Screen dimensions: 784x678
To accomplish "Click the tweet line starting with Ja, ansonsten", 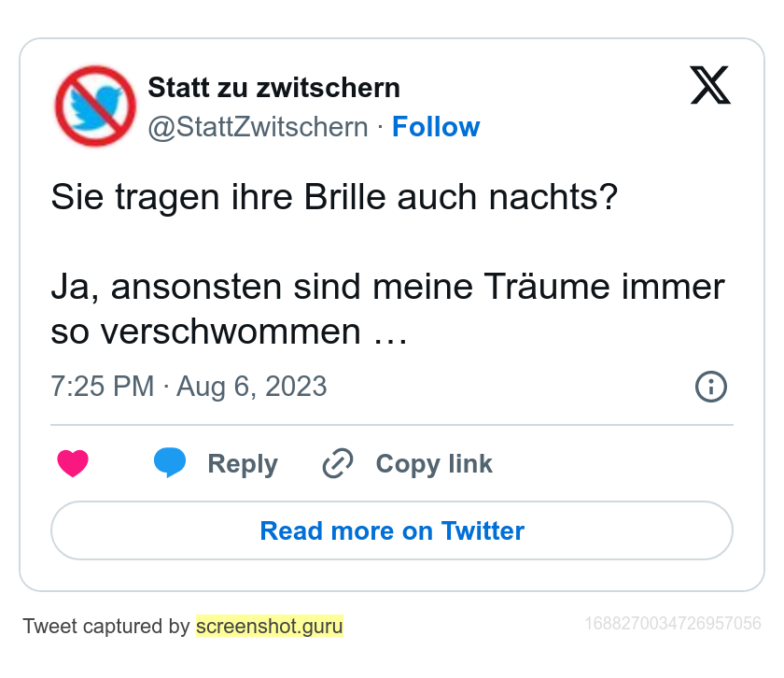I will (388, 287).
